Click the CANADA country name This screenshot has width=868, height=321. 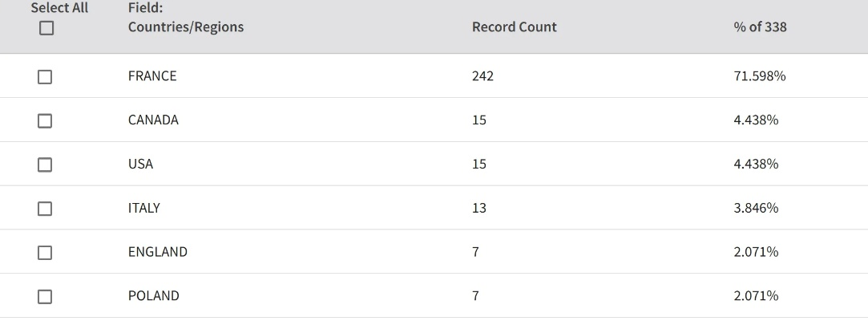(x=153, y=120)
